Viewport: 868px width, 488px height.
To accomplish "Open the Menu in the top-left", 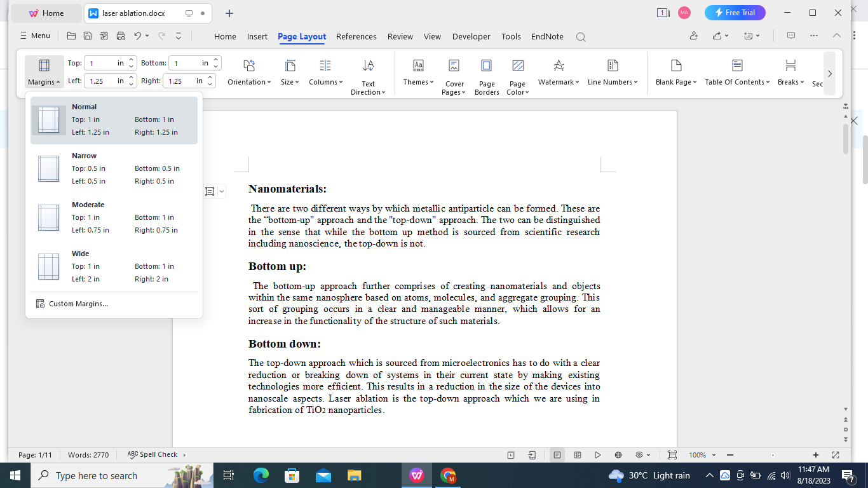I will [x=34, y=36].
